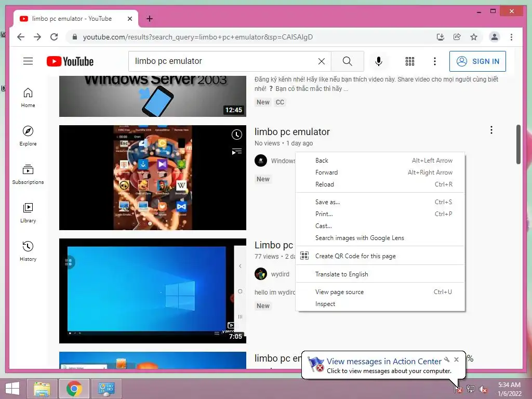Choose Back in context menu

pyautogui.click(x=380, y=161)
